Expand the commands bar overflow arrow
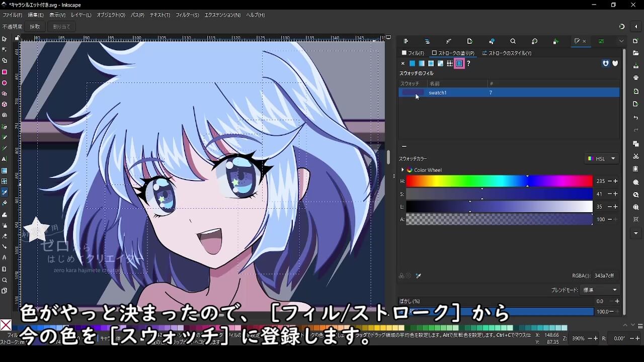 (636, 233)
